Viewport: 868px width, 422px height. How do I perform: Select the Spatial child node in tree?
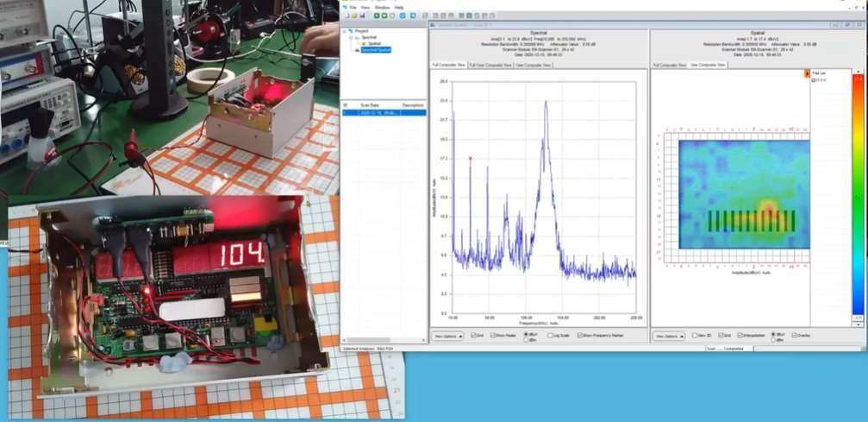374,44
